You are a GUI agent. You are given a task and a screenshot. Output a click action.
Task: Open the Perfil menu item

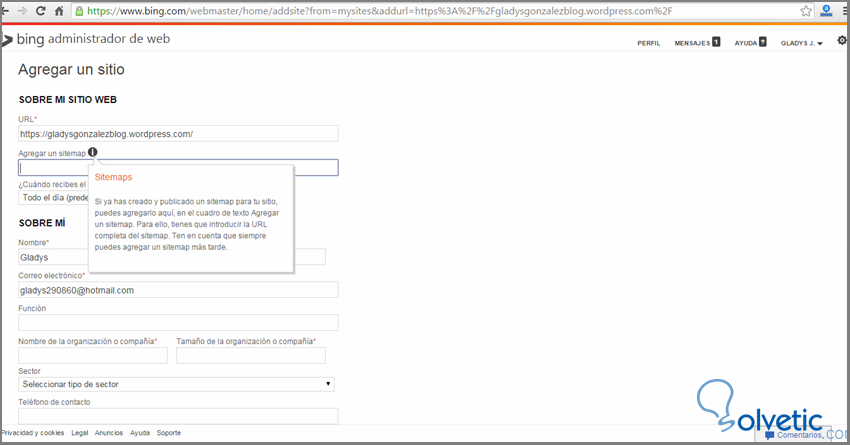pyautogui.click(x=648, y=43)
